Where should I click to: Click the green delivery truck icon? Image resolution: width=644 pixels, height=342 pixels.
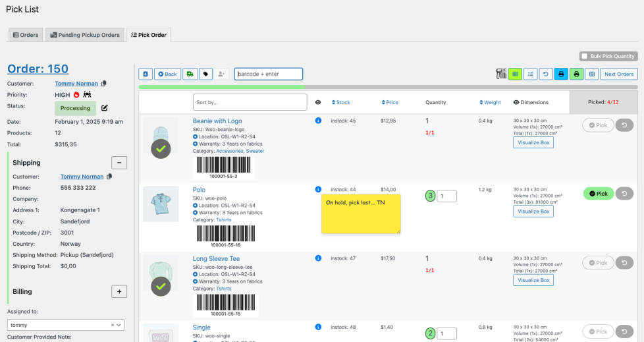tap(190, 74)
